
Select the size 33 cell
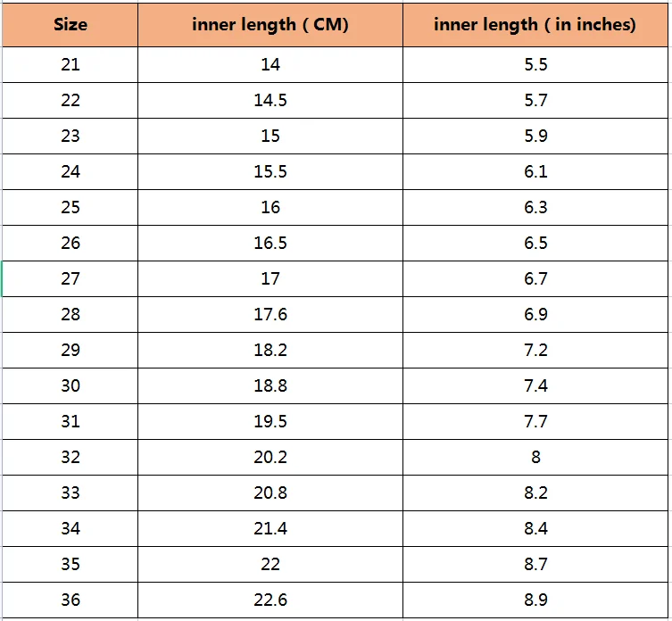pos(71,493)
